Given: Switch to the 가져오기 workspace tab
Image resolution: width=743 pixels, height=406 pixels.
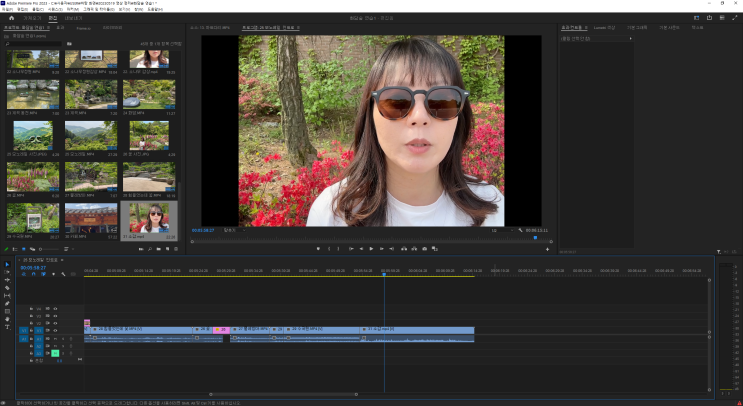Looking at the screenshot, I should tap(33, 18).
